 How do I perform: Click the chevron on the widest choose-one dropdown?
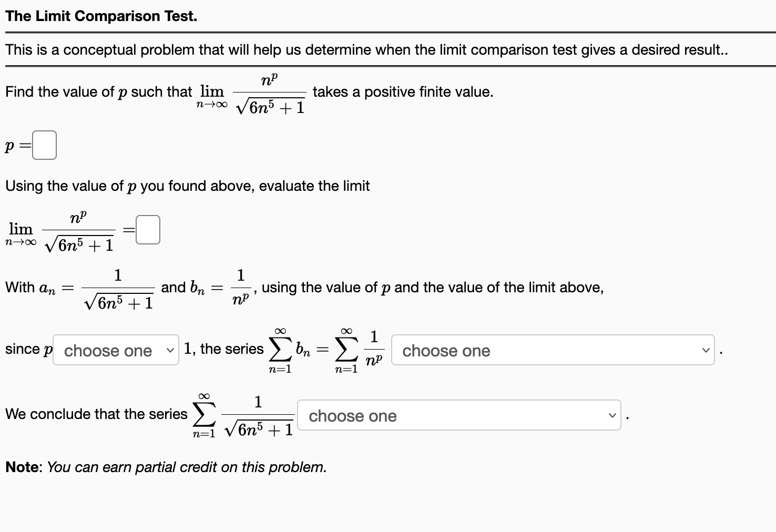click(x=705, y=351)
